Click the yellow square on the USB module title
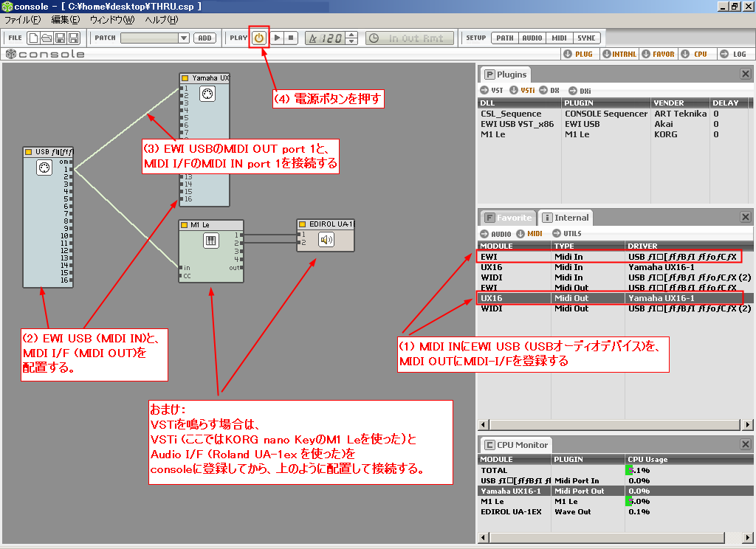Image resolution: width=756 pixels, height=549 pixels. [29, 152]
